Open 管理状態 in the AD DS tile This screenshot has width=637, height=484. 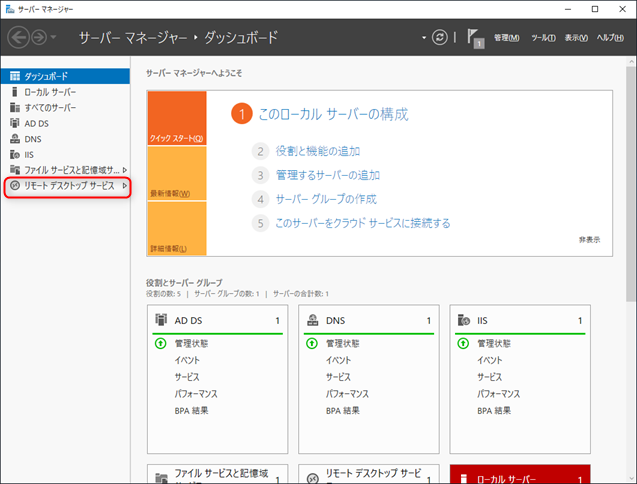tap(191, 344)
